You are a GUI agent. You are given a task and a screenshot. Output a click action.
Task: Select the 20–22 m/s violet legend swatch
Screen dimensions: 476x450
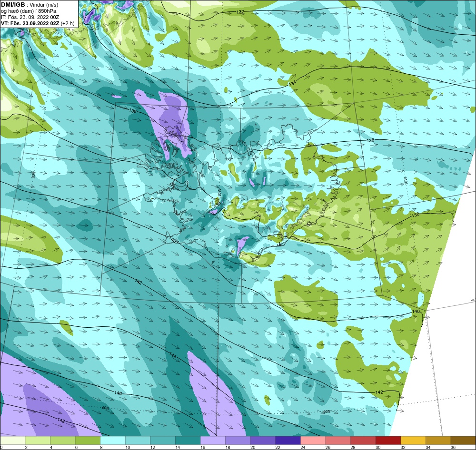pos(263,440)
